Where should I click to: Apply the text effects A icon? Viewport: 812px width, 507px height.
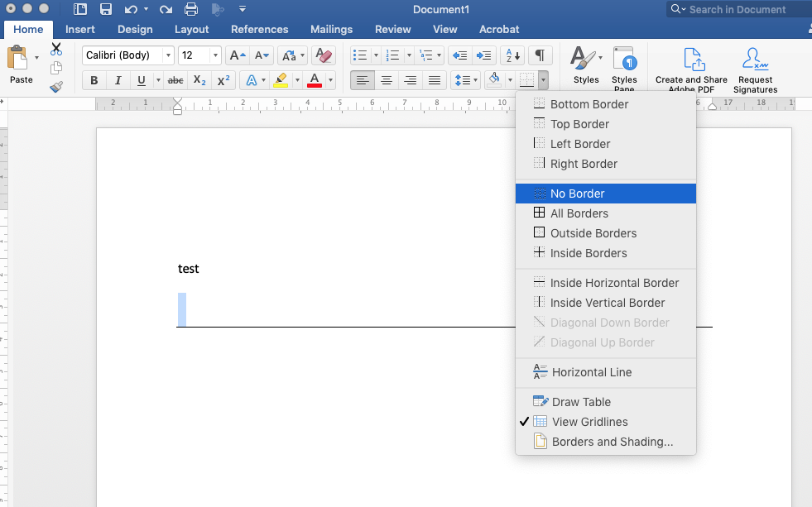pos(251,80)
